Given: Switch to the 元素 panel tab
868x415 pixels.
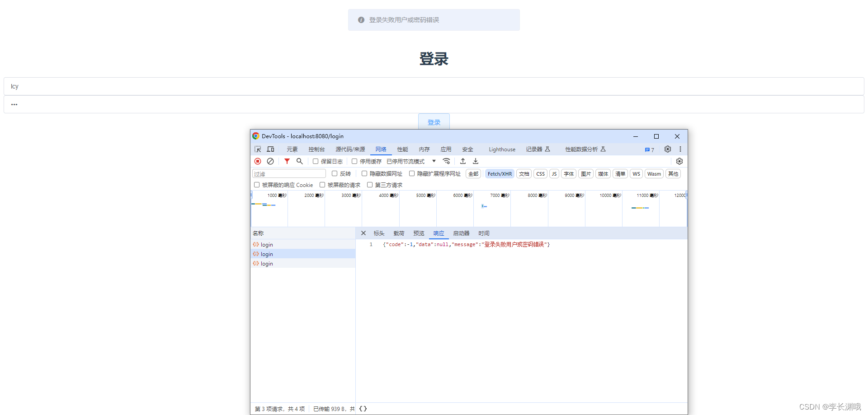Looking at the screenshot, I should pos(292,149).
